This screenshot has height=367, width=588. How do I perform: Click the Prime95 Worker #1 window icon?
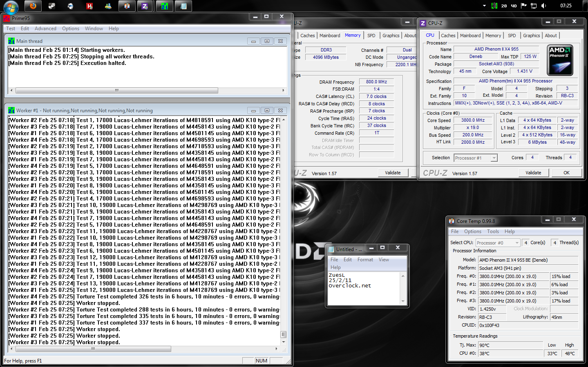tap(11, 110)
